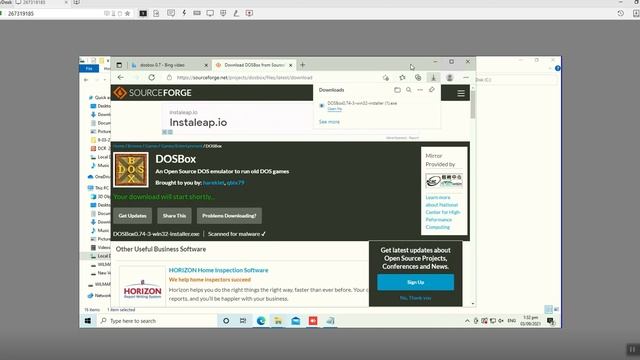The width and height of the screenshot is (640, 360).
Task: Click the SourceForge logo
Action: (x=152, y=93)
